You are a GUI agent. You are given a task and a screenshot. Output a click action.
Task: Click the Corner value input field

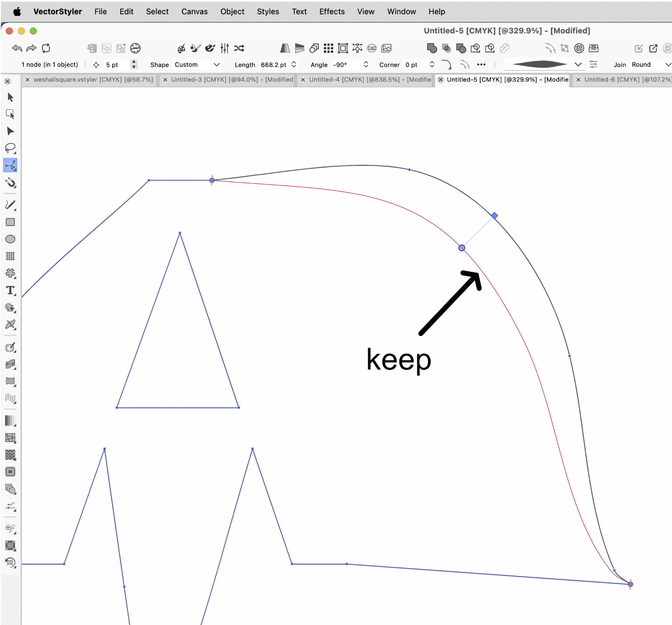tap(415, 65)
